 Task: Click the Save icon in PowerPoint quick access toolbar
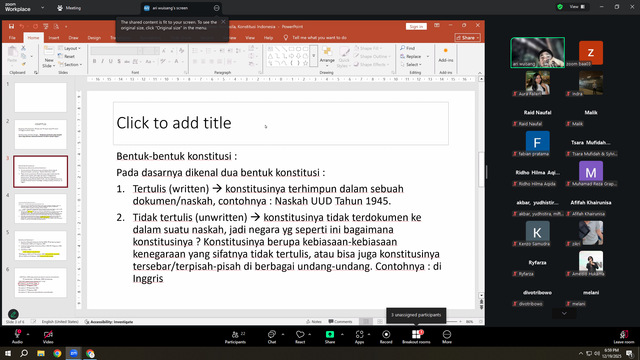click(x=11, y=27)
